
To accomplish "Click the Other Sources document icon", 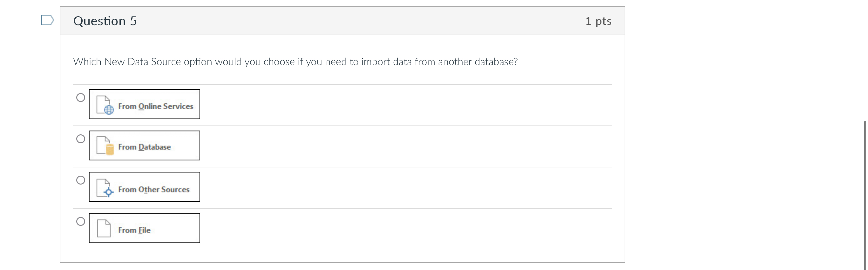I will click(x=105, y=188).
